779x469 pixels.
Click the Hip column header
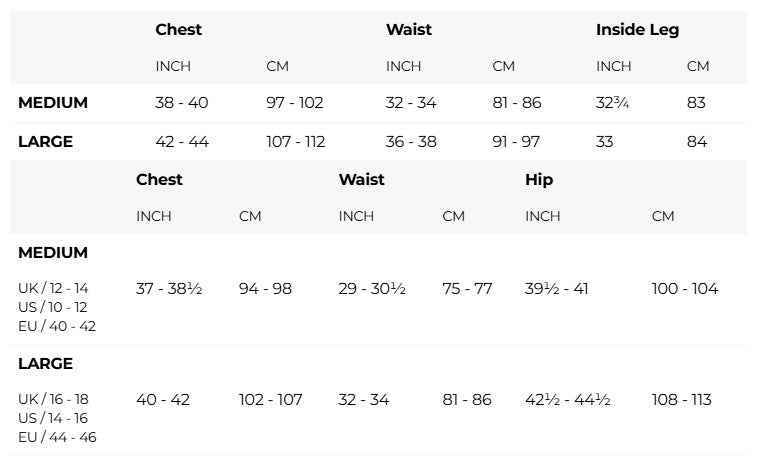coord(539,180)
